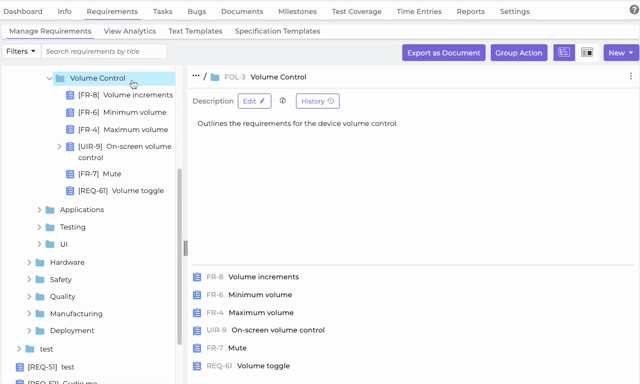
Task: Click the REQ-61 requirement icon in tree
Action: (x=70, y=191)
